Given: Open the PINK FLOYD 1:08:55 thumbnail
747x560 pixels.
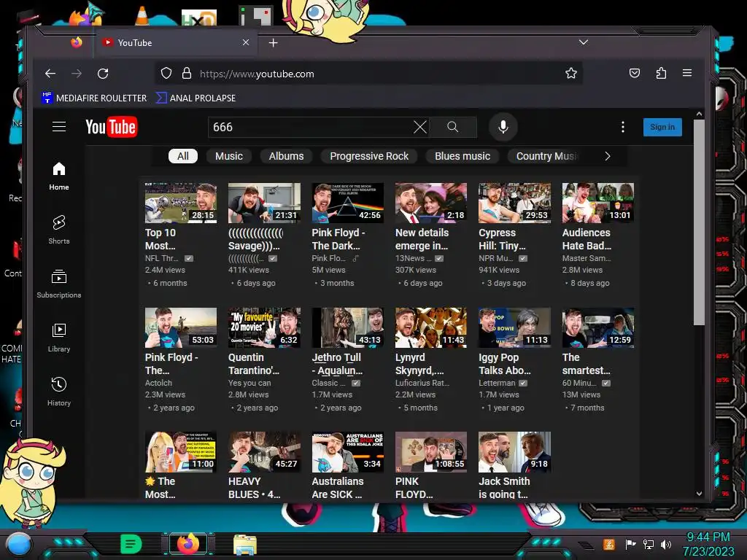Looking at the screenshot, I should [x=431, y=452].
